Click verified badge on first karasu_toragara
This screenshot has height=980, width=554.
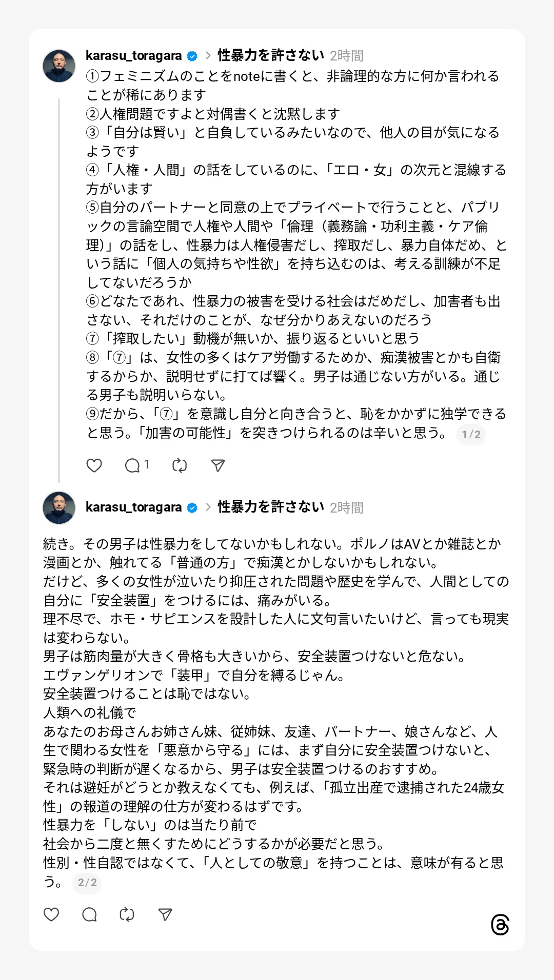(x=192, y=56)
